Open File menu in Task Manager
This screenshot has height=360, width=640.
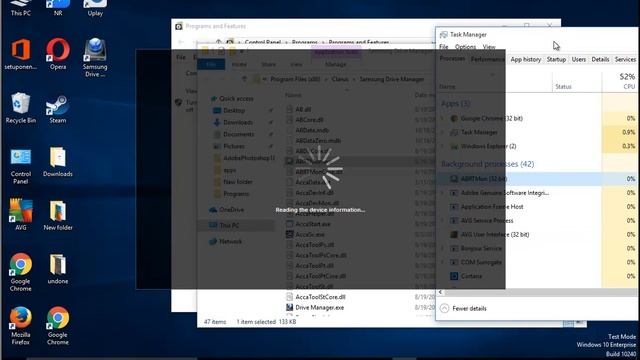click(x=444, y=47)
